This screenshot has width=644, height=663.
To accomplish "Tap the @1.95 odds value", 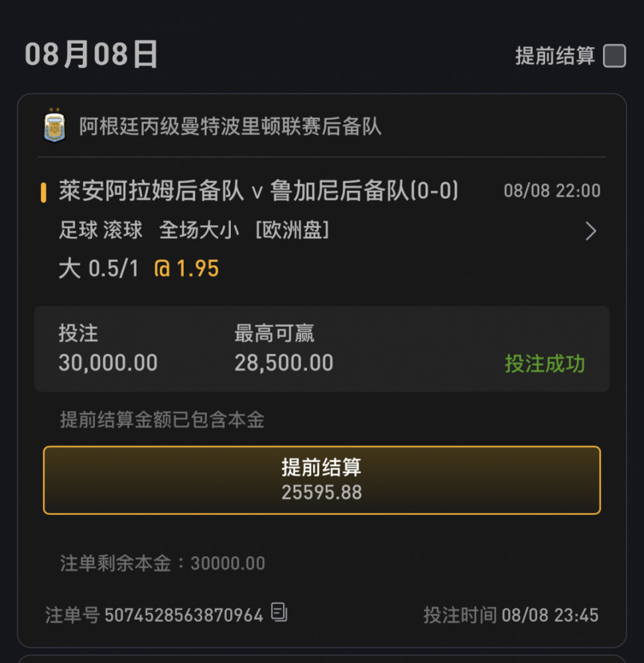I will 186,269.
